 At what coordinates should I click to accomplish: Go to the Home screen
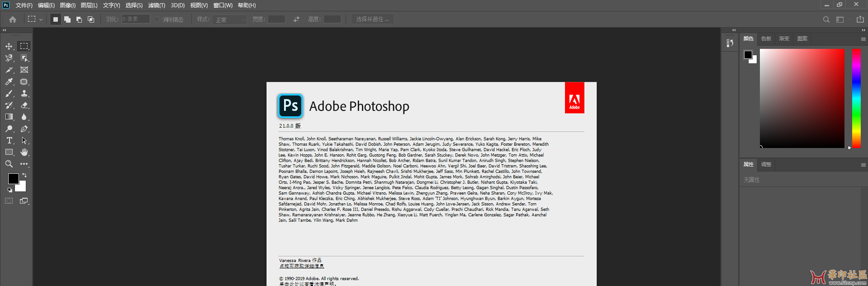(x=13, y=19)
